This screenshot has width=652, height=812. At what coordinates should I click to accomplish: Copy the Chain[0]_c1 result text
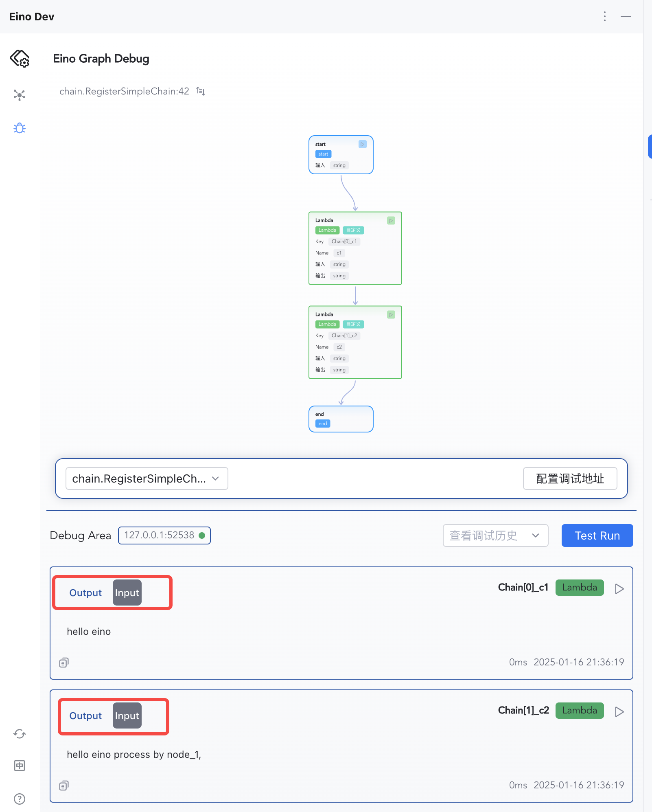click(64, 663)
